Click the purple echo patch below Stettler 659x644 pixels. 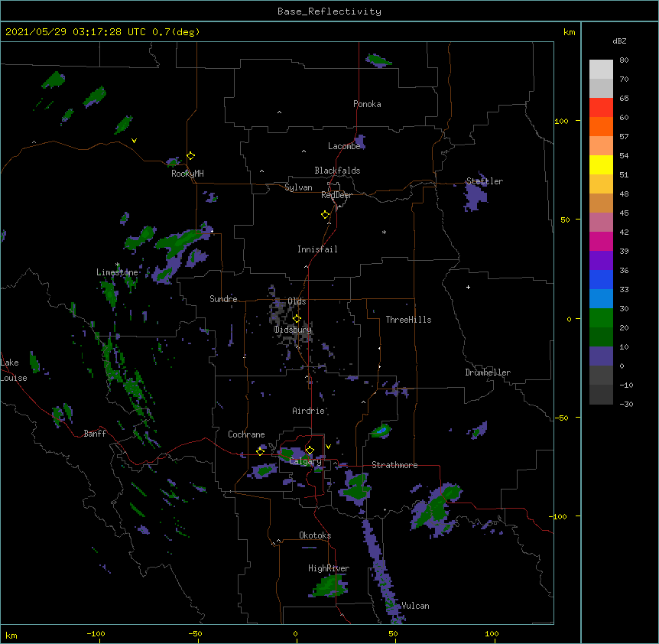(x=476, y=195)
